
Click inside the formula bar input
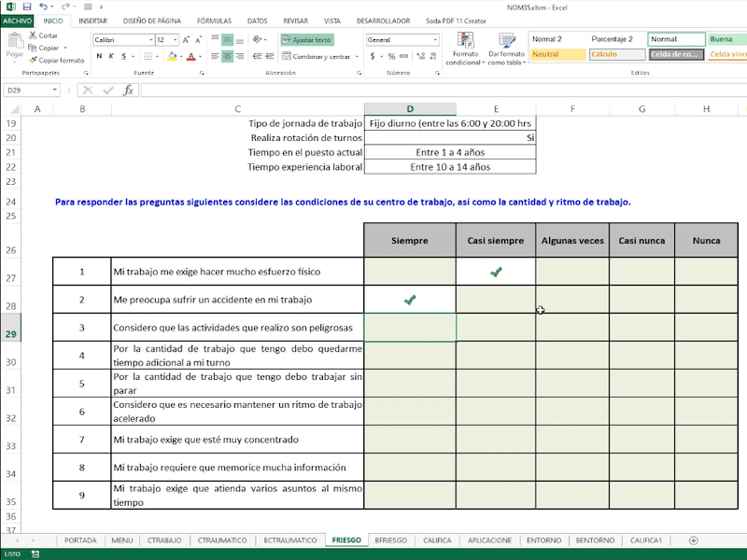click(x=443, y=90)
